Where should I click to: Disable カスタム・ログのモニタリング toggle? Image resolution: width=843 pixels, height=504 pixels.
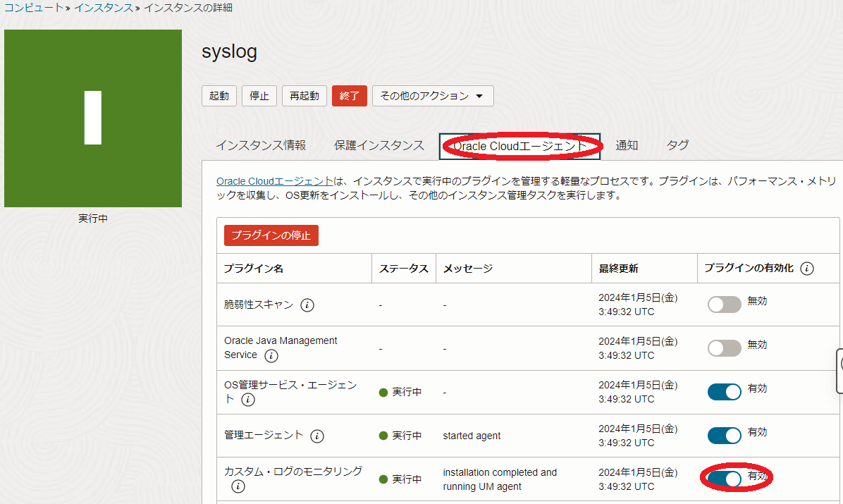tap(725, 479)
